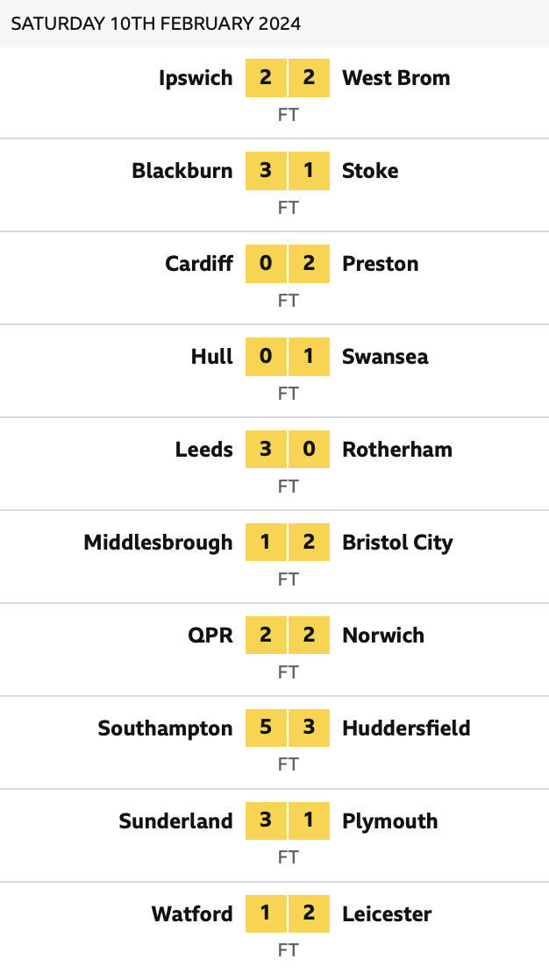
Task: Open the Norwich team link
Action: click(x=383, y=636)
